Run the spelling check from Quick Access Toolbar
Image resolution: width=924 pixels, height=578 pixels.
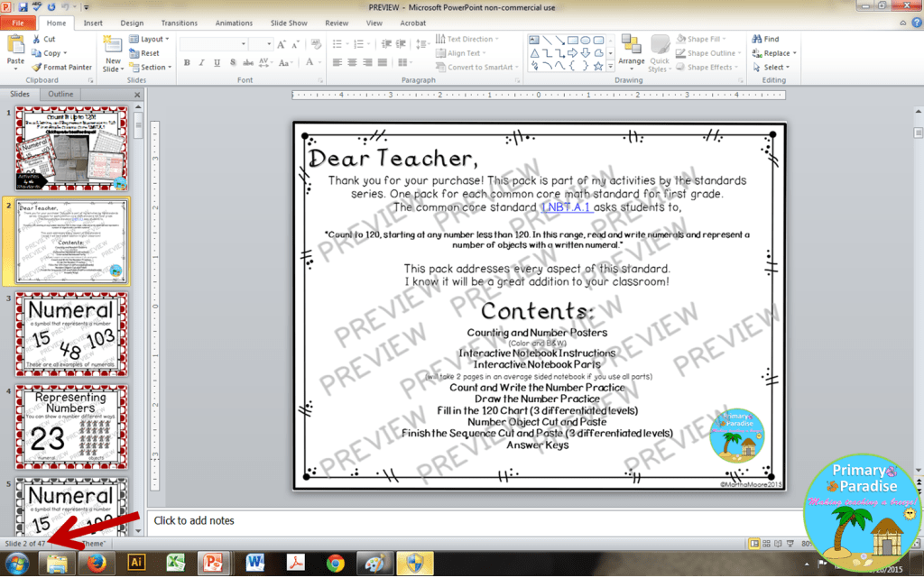point(37,7)
